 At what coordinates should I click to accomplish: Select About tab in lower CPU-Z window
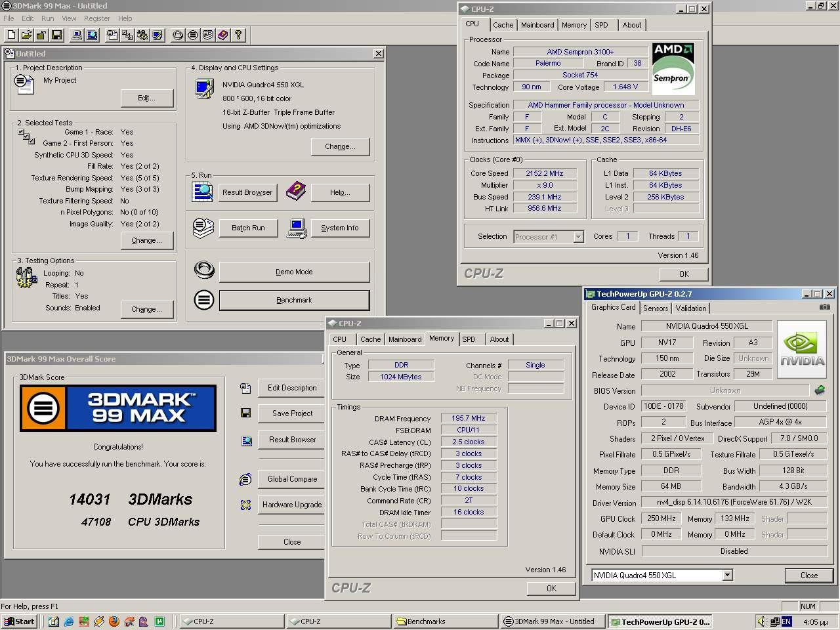(x=499, y=339)
